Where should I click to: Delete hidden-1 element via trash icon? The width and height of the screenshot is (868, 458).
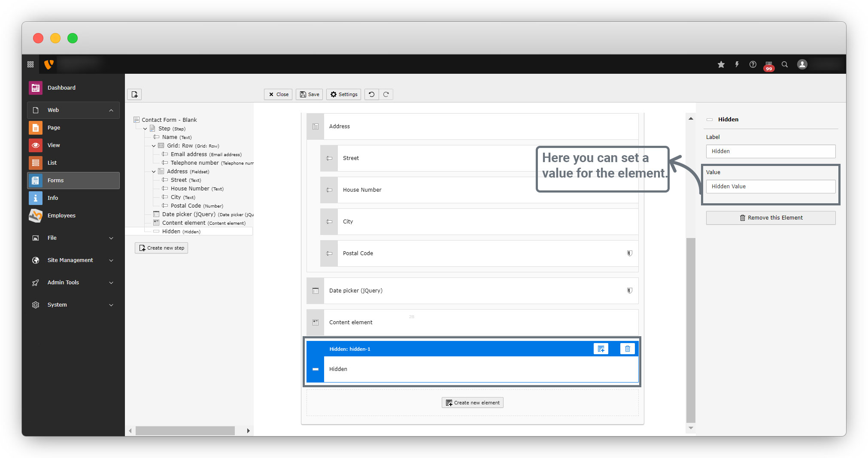click(627, 349)
